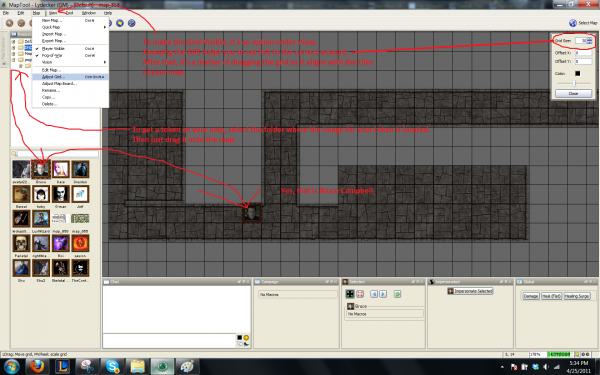This screenshot has height=375, width=600.
Task: Click the green refresh icon in Selection panel
Action: point(397,294)
